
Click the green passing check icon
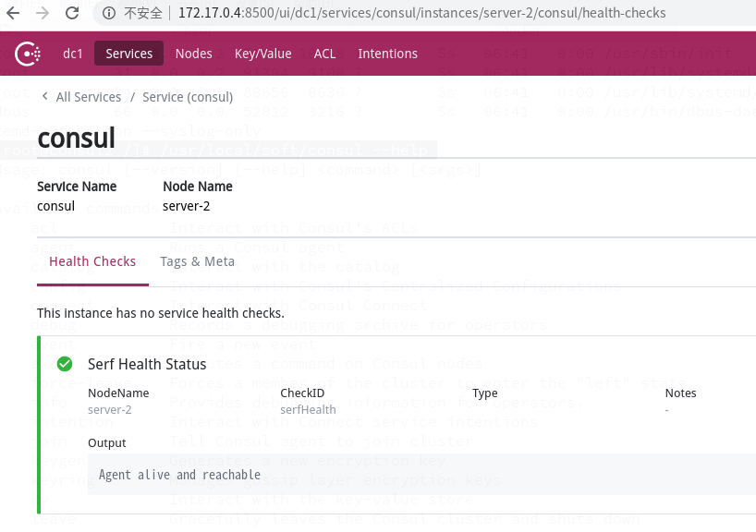(65, 364)
